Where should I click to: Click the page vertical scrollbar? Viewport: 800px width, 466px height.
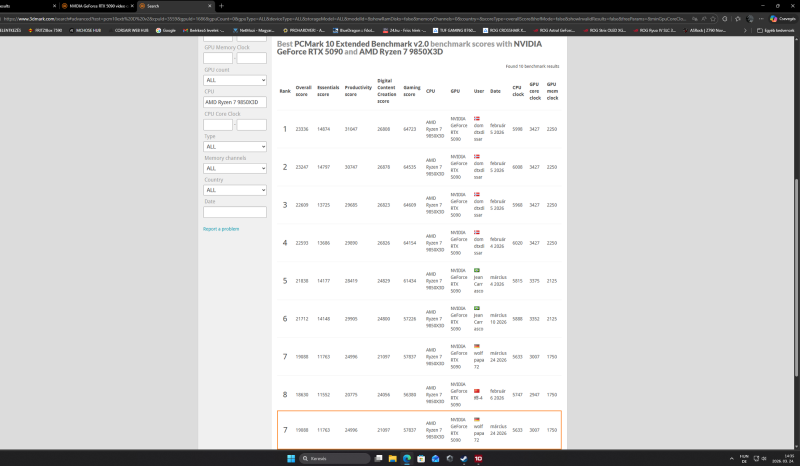(796, 278)
